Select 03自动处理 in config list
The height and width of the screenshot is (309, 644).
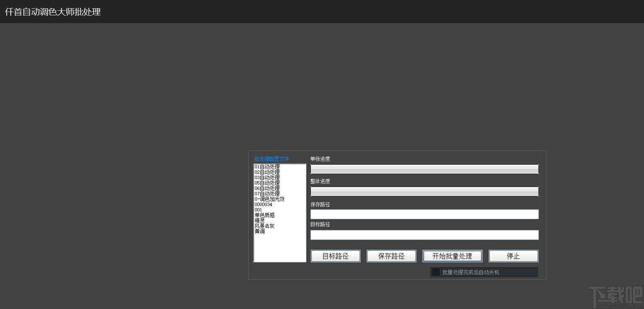point(267,177)
